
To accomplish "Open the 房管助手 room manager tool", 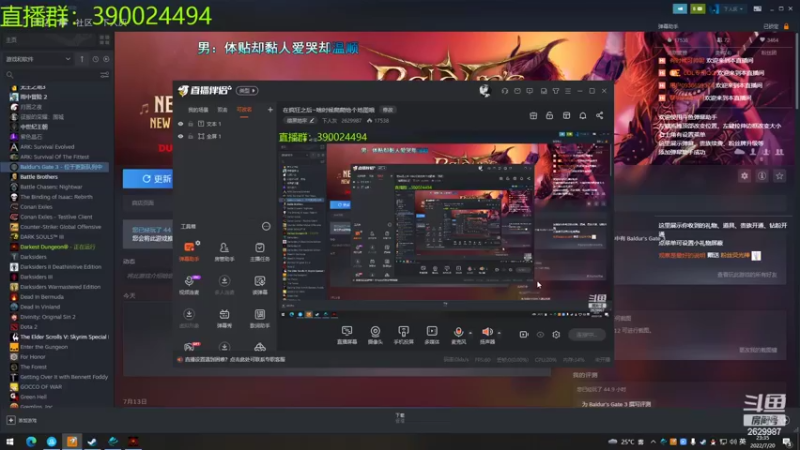I will click(x=224, y=251).
